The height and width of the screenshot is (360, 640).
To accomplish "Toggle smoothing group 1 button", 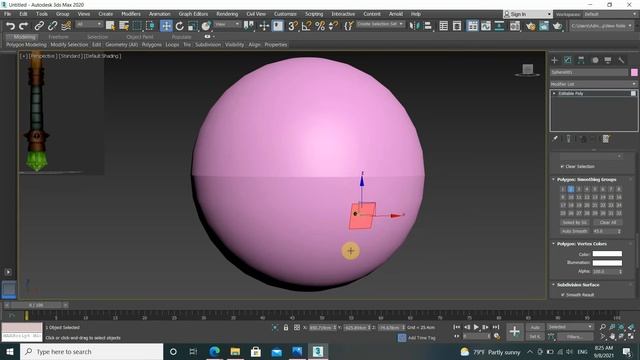I will pos(563,189).
